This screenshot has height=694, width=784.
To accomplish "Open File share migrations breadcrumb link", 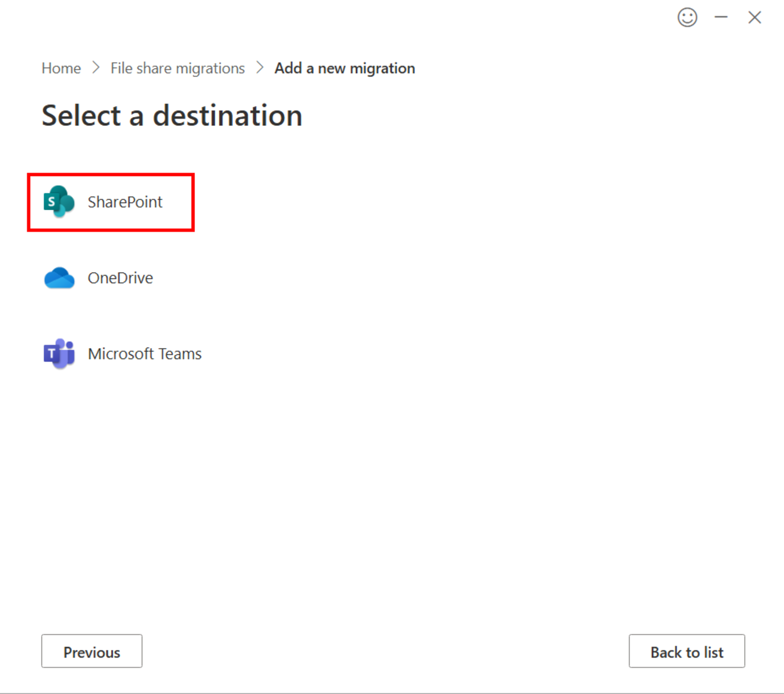I will point(177,68).
